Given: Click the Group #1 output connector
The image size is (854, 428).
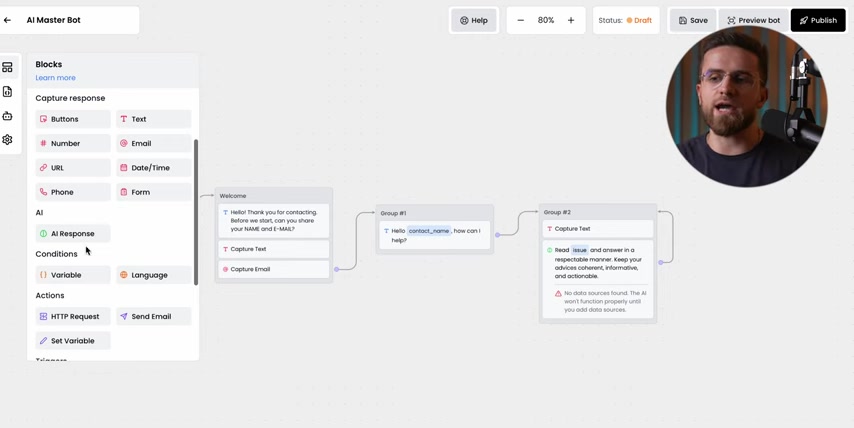Looking at the screenshot, I should pyautogui.click(x=497, y=235).
